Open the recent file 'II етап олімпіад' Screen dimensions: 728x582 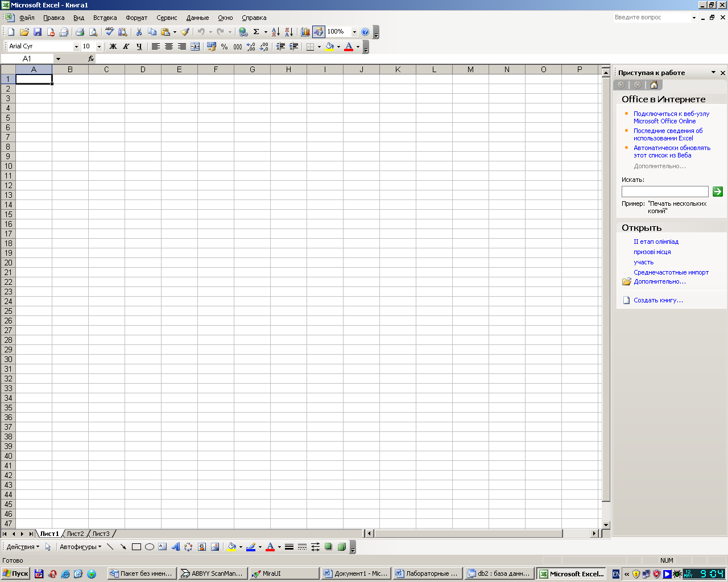(x=656, y=242)
